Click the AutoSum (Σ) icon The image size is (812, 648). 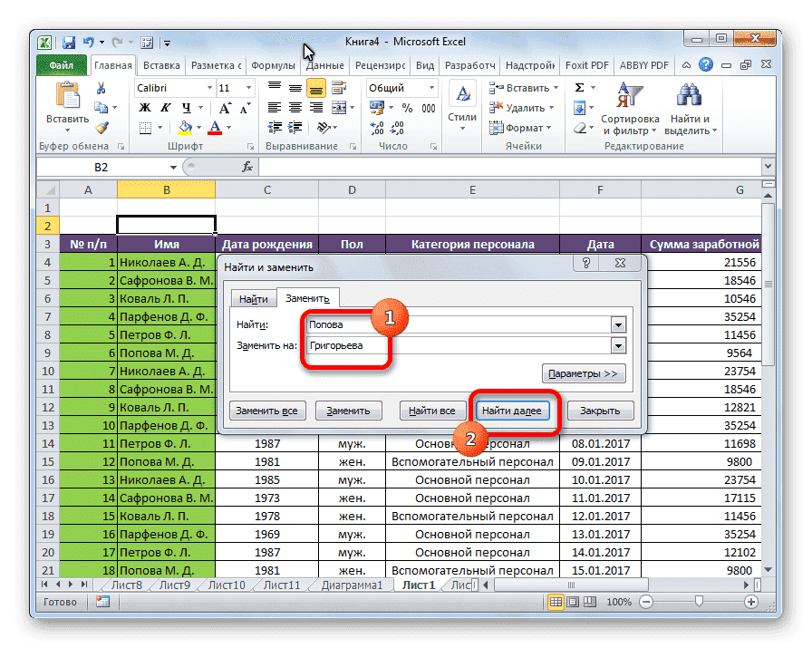click(579, 87)
